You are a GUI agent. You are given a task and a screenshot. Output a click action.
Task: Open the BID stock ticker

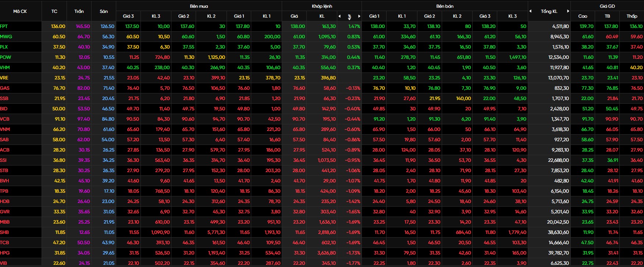[x=4, y=109]
